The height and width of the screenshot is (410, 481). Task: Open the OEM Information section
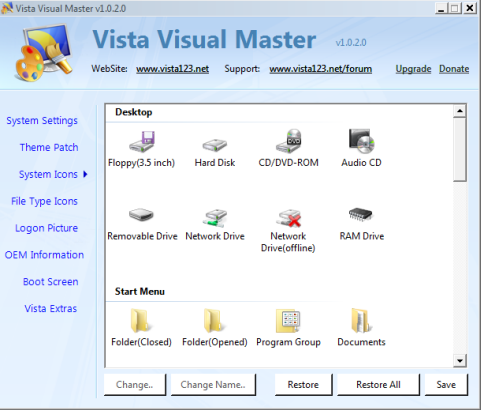44,255
